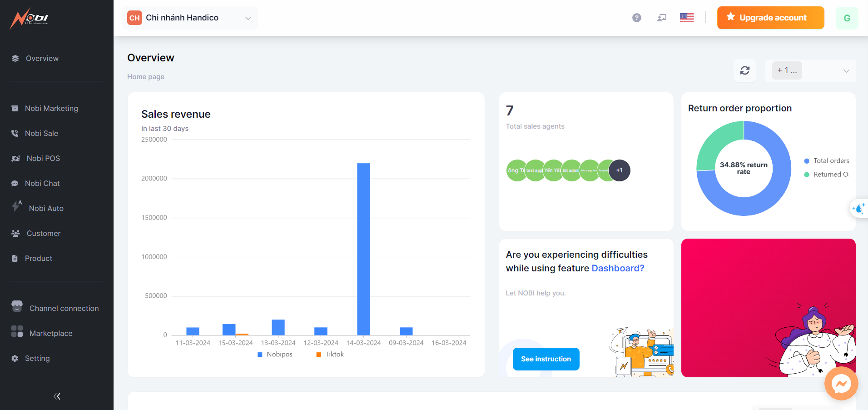This screenshot has height=410, width=868.
Task: Click the See instruction button
Action: pyautogui.click(x=546, y=359)
